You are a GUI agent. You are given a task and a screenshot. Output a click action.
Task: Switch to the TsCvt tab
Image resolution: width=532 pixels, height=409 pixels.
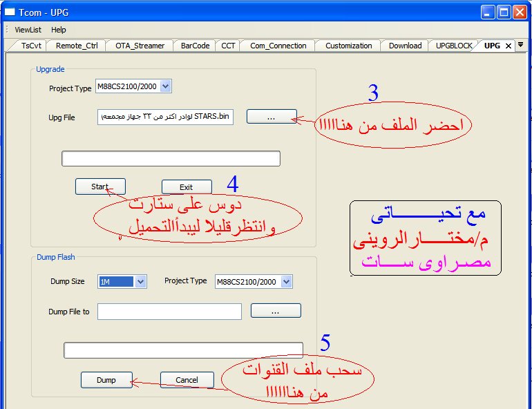tap(31, 46)
